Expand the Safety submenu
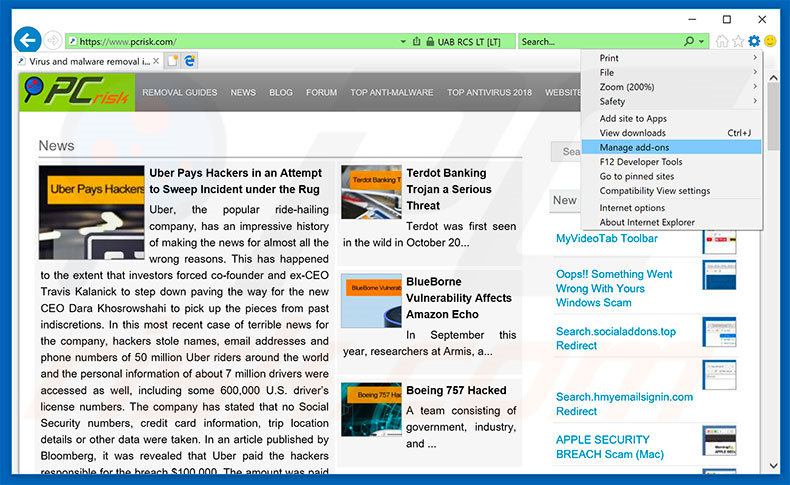This screenshot has width=790, height=485. (x=671, y=101)
